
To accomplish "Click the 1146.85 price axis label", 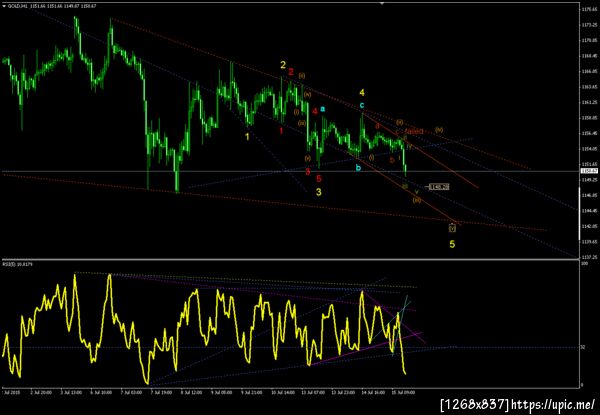I will pos(590,195).
